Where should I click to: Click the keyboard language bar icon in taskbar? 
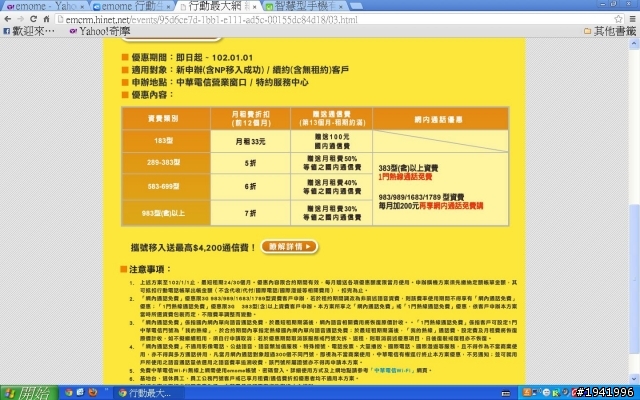pos(506,393)
